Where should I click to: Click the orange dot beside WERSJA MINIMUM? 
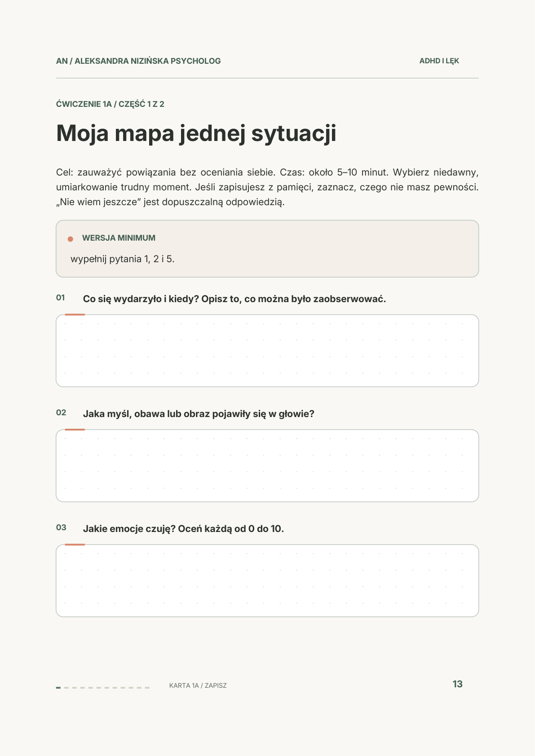coord(71,239)
